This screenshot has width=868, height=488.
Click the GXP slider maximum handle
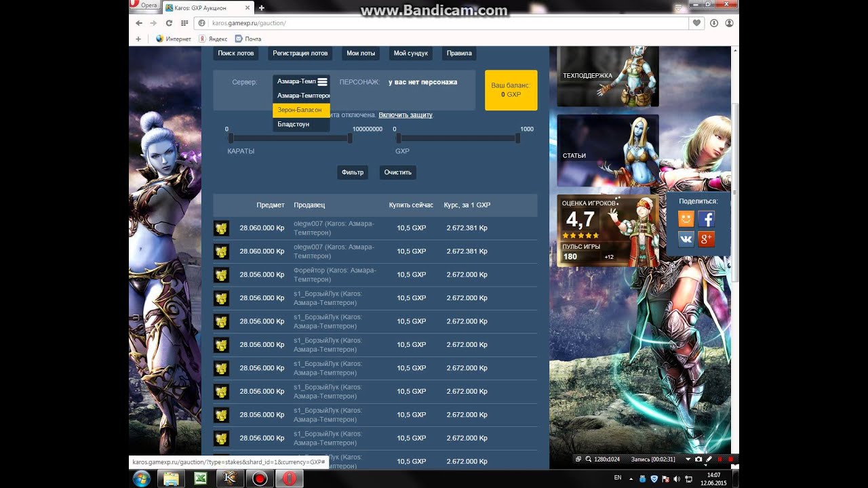coord(517,138)
